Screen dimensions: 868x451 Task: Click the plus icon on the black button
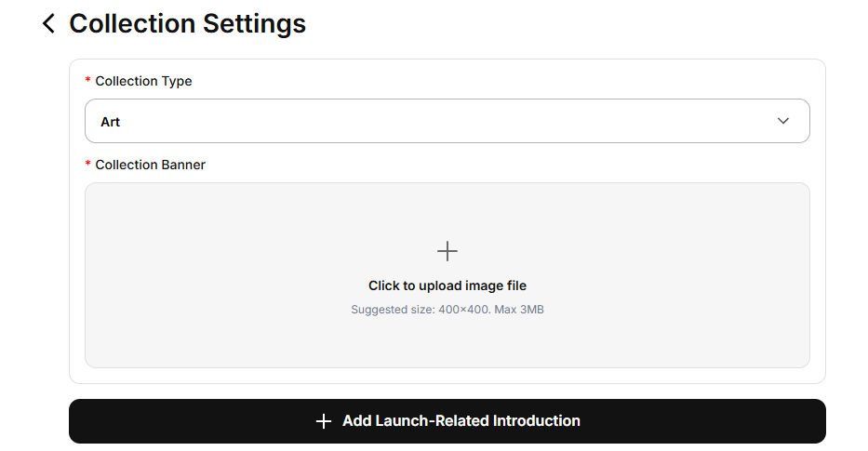click(x=323, y=421)
